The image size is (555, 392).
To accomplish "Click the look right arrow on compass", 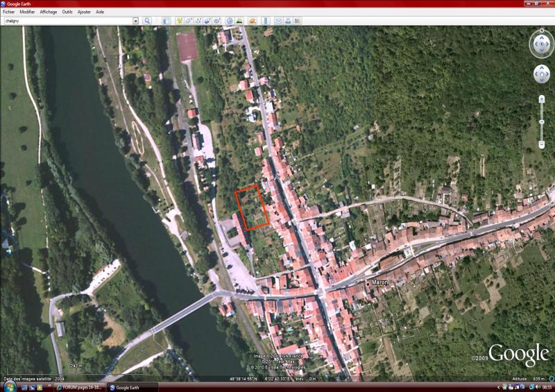I will [x=548, y=44].
